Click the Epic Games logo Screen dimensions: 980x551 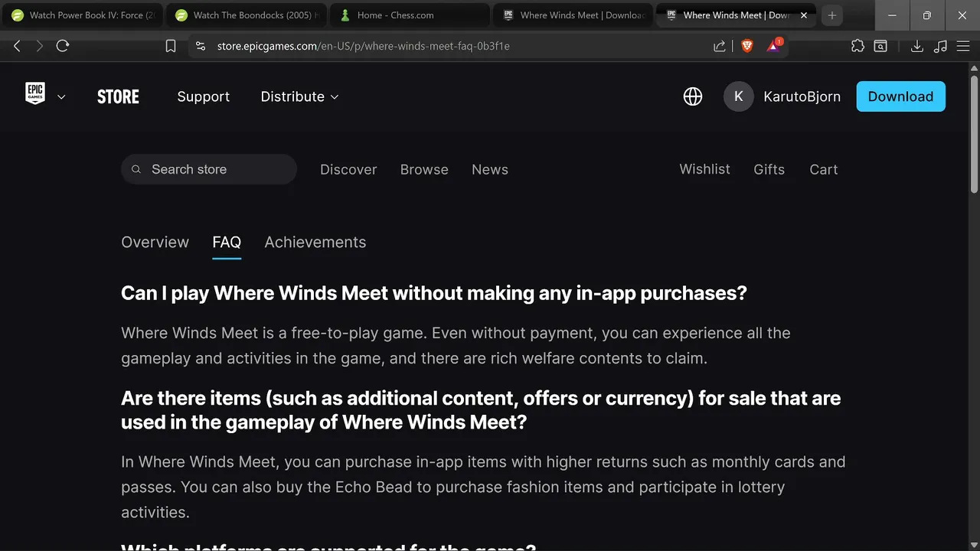pos(35,93)
